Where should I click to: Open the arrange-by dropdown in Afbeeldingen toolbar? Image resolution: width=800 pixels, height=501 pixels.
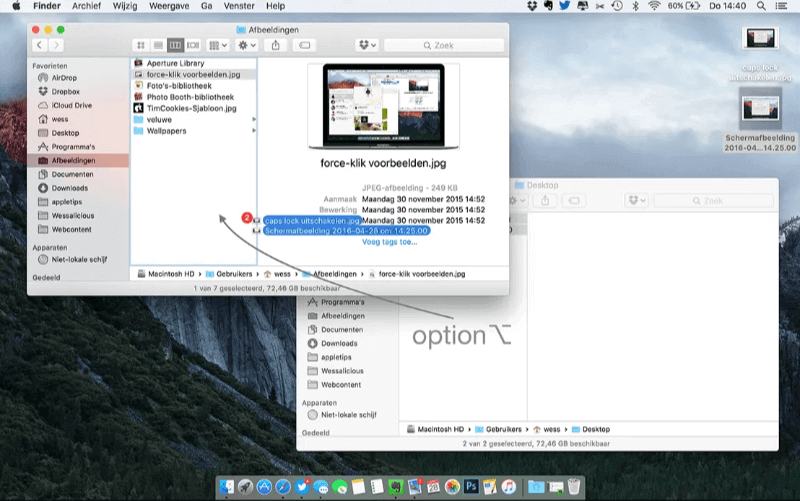click(218, 45)
